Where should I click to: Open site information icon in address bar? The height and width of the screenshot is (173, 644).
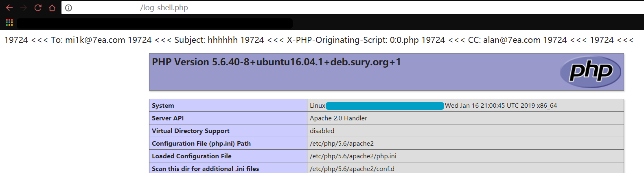coord(69,8)
